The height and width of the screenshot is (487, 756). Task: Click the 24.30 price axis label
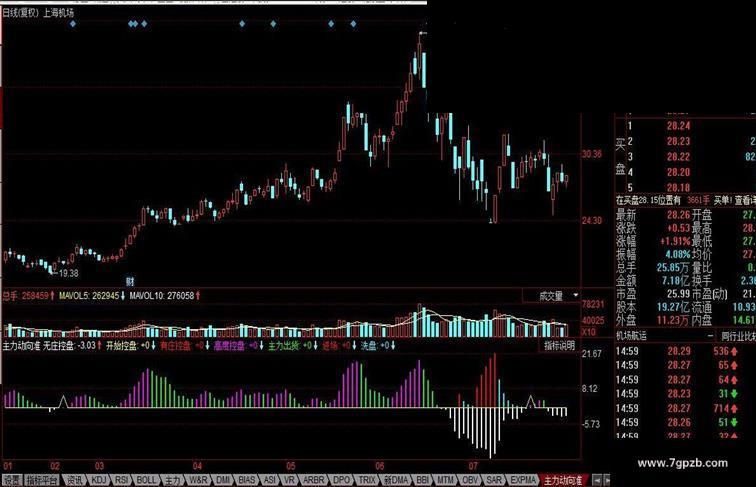tap(592, 221)
